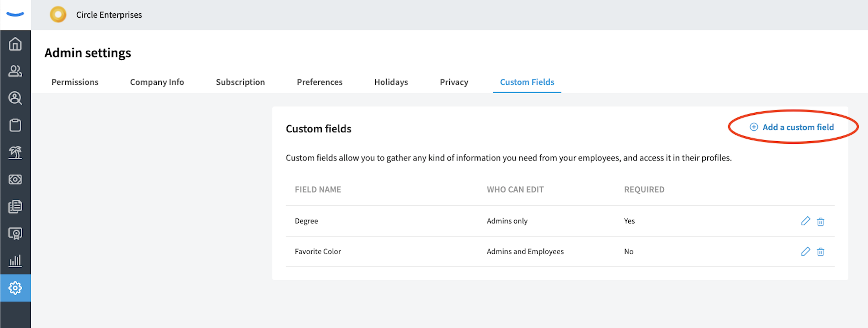
Task: Edit the Degree field with pencil icon
Action: point(805,221)
